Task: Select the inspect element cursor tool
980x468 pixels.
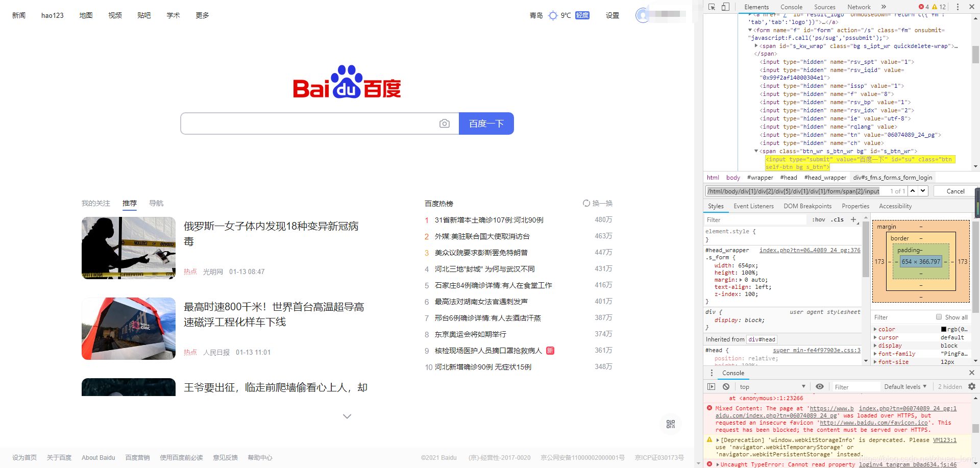Action: point(711,7)
